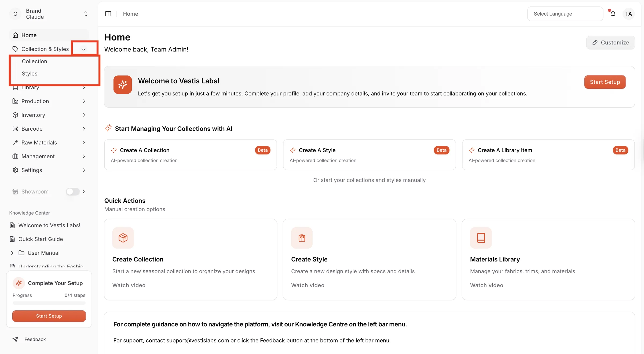Open the Create A Library Item card

(548, 155)
